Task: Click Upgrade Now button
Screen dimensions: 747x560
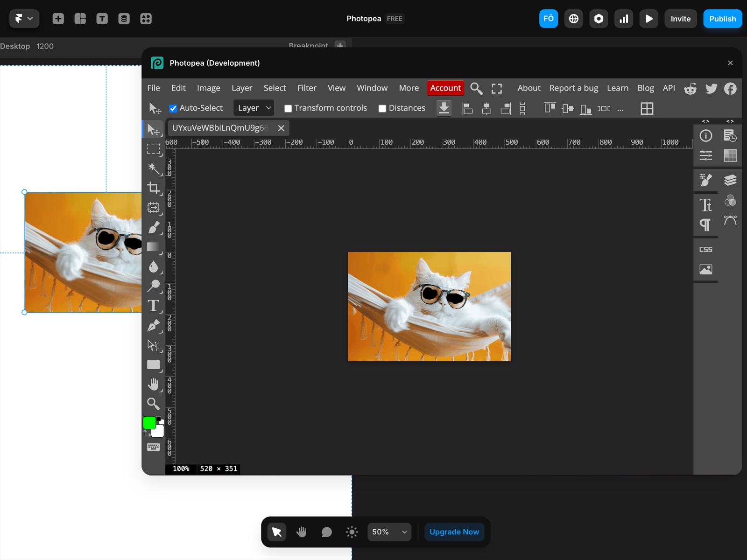Action: click(x=454, y=532)
